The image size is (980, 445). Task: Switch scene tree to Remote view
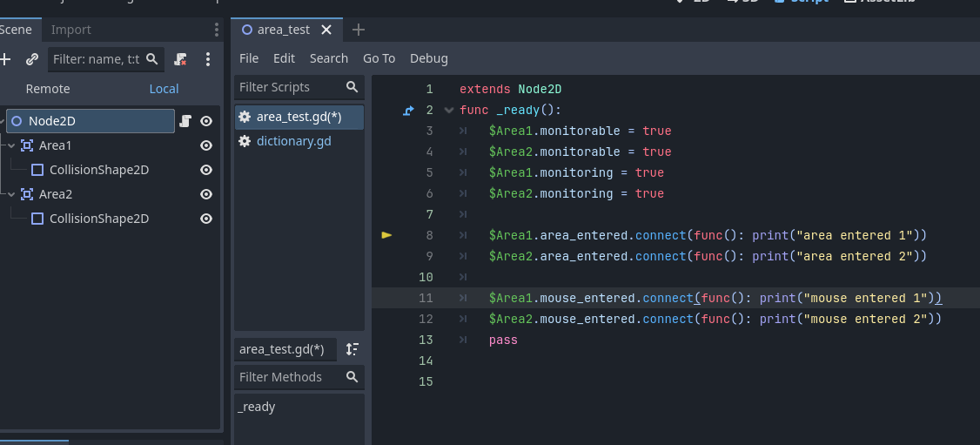(x=48, y=89)
